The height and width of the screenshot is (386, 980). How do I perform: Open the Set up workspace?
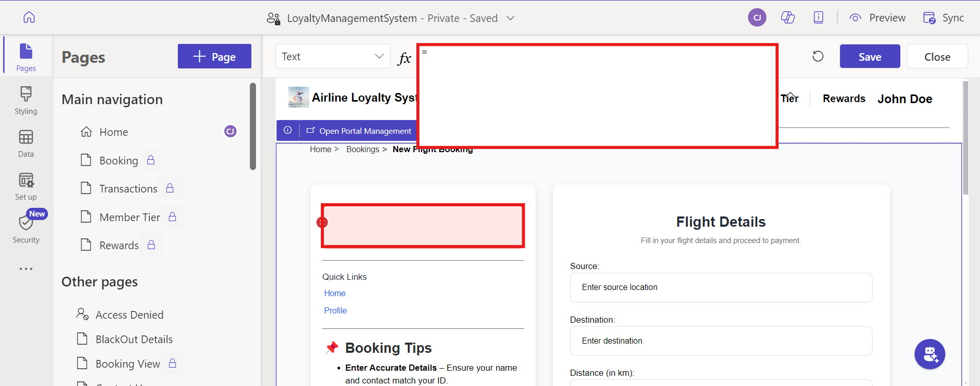point(26,186)
